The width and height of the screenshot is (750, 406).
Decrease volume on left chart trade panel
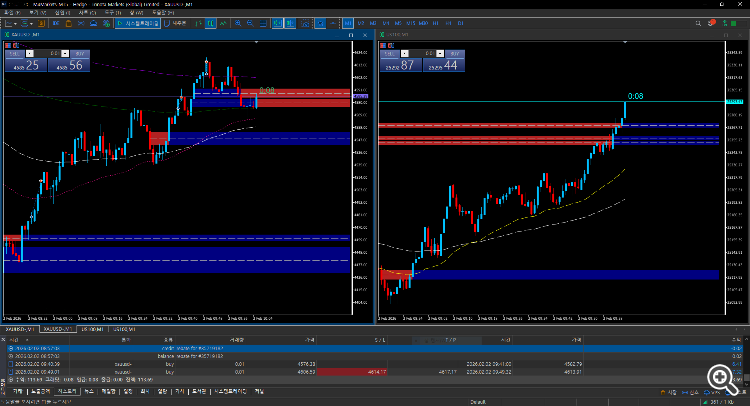tap(30, 54)
